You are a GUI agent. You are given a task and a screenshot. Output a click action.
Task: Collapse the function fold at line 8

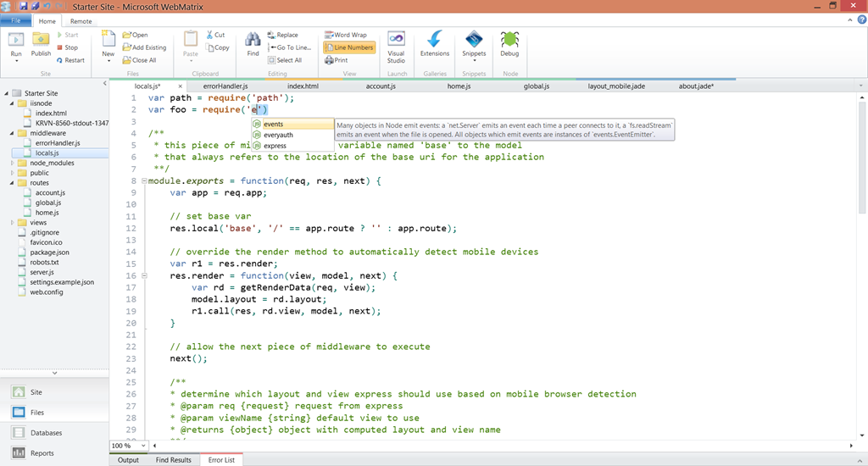coord(145,181)
